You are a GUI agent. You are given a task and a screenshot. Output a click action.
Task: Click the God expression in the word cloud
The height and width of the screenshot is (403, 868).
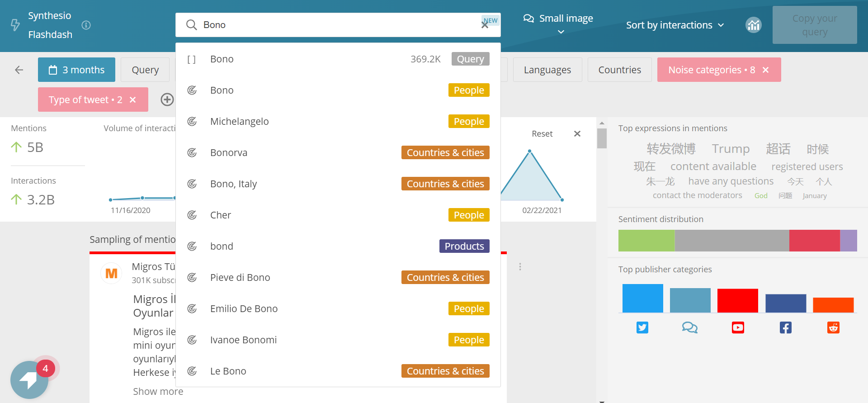point(761,196)
